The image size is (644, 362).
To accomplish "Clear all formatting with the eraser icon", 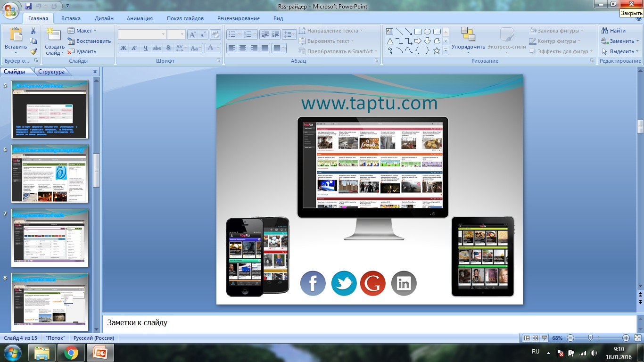I will point(215,34).
